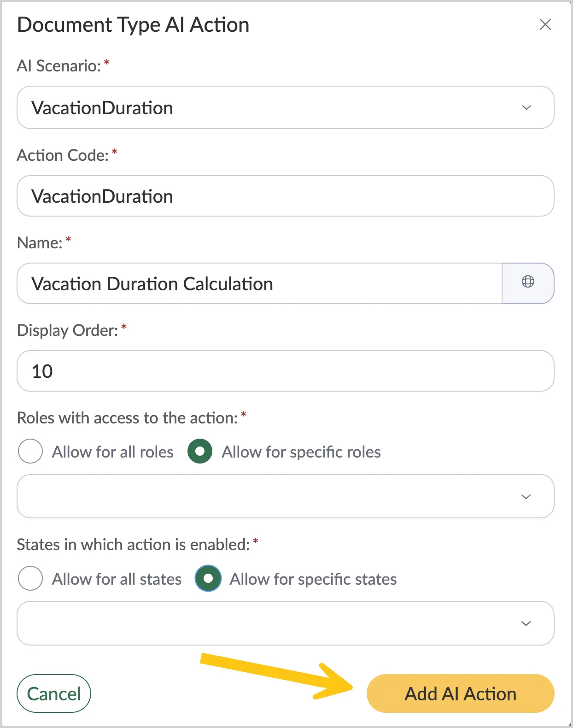Click the Roles with access to the action label
Viewport: 573px width, 728px height.
click(127, 418)
